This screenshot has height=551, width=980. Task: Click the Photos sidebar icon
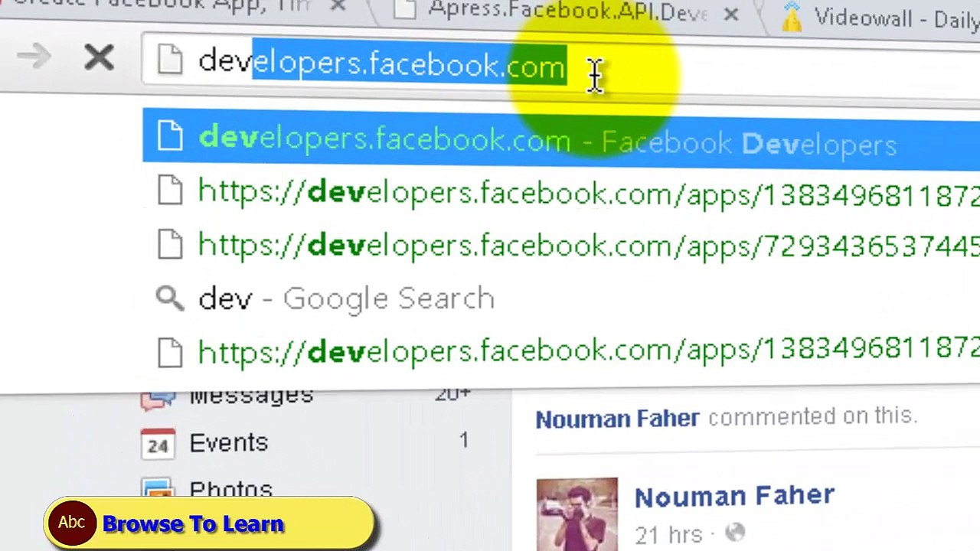pos(157,489)
